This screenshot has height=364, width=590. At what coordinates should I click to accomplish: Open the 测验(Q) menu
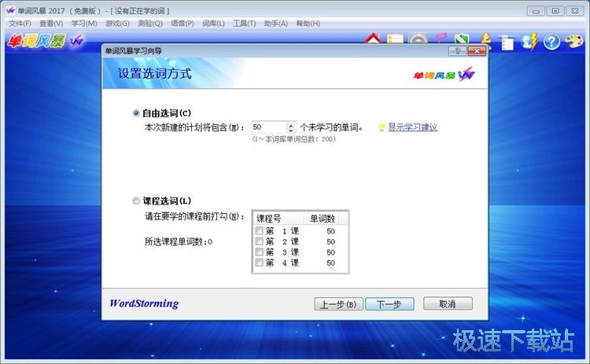(x=150, y=24)
